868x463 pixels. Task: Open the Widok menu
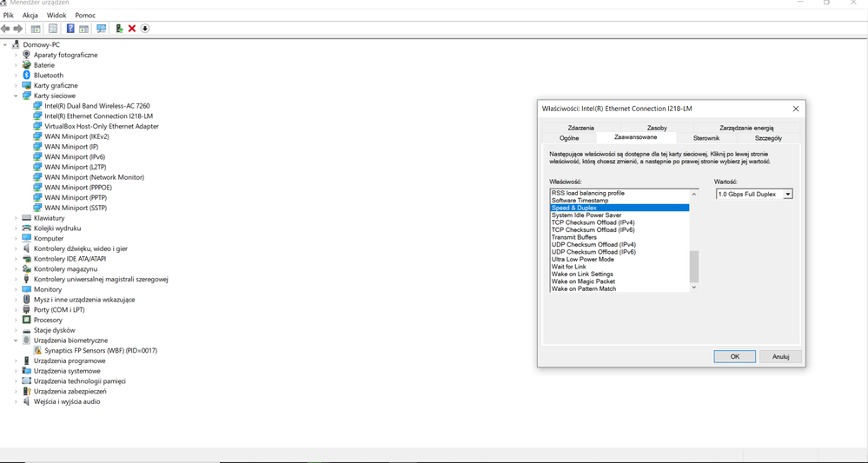click(56, 16)
